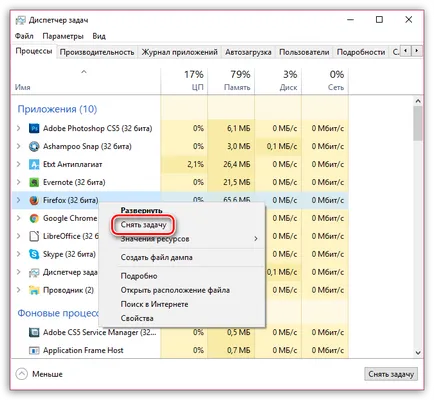The image size is (434, 400).
Task: Open the Автозагрузка tab
Action: tap(248, 52)
